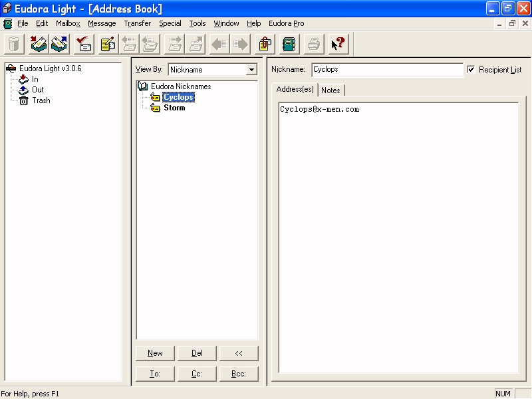
Task: Select the Eudora Light v3.0.6 root label
Action: click(51, 68)
